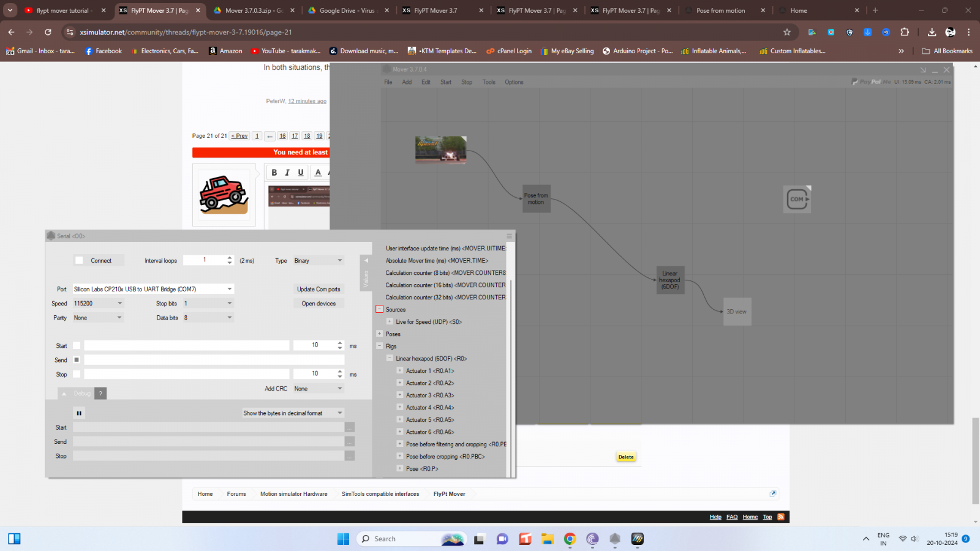Image resolution: width=980 pixels, height=551 pixels.
Task: Open the Speed baud rate dropdown
Action: [119, 303]
